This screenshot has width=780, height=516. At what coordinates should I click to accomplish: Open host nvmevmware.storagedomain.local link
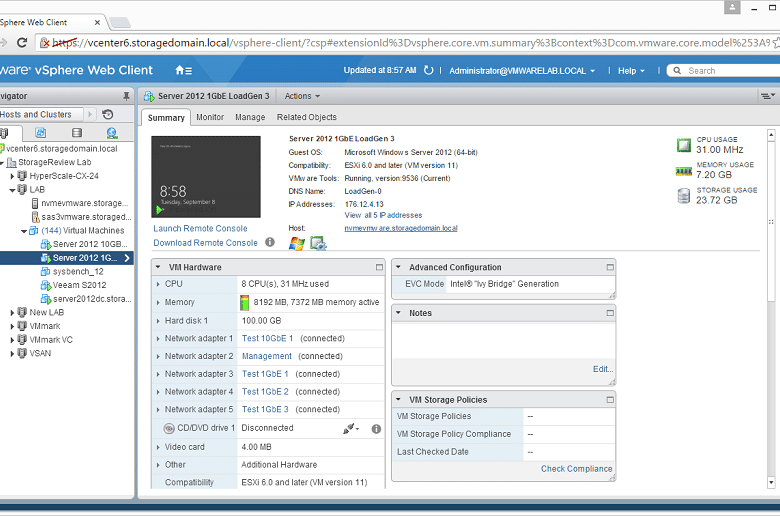[401, 228]
